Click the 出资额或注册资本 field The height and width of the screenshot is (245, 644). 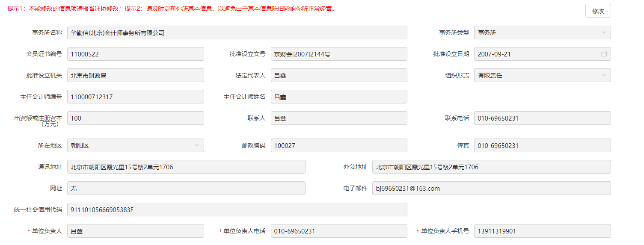click(x=135, y=118)
